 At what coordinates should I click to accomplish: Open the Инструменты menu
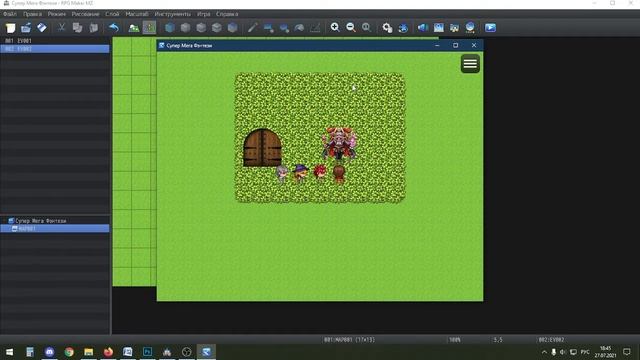click(173, 14)
